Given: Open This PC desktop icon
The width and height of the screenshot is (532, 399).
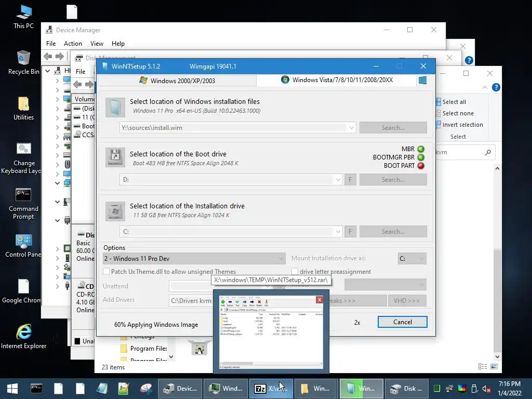Looking at the screenshot, I should [23, 16].
